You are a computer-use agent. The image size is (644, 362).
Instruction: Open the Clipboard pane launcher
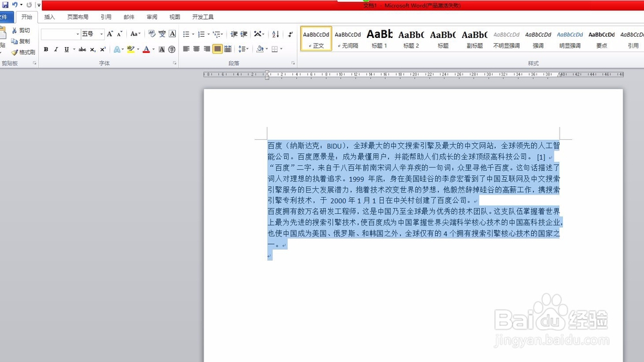point(35,63)
